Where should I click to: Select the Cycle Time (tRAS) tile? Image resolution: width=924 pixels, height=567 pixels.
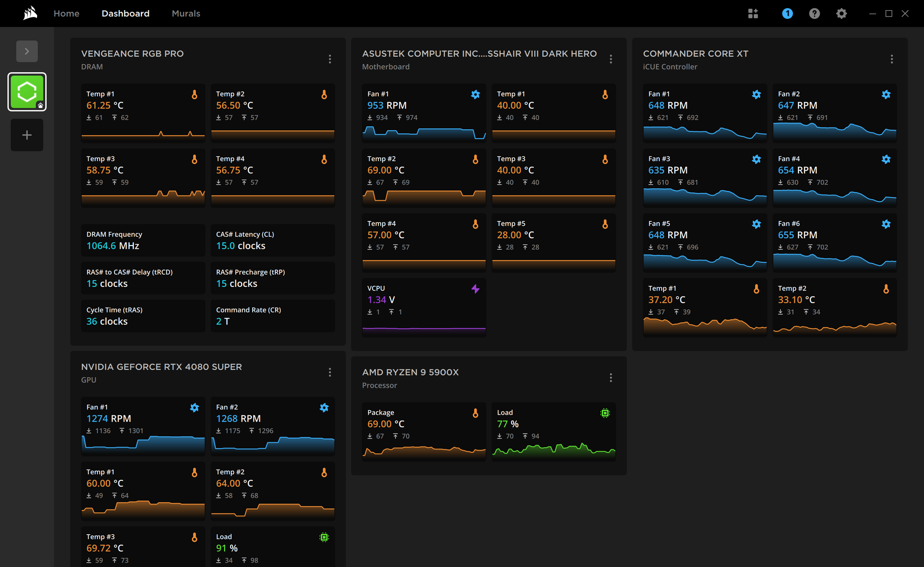coord(143,316)
